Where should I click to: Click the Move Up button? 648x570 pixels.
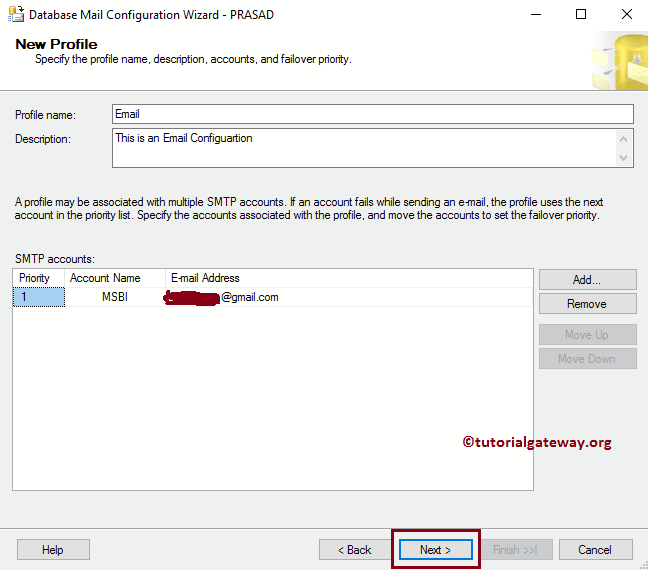(x=587, y=334)
